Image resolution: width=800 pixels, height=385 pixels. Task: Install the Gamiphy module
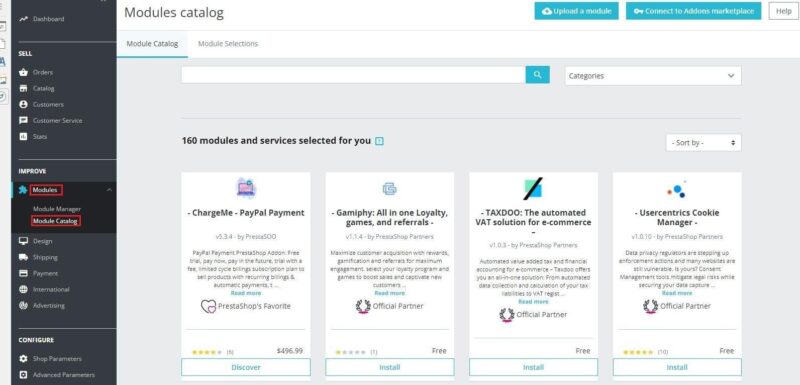(390, 367)
